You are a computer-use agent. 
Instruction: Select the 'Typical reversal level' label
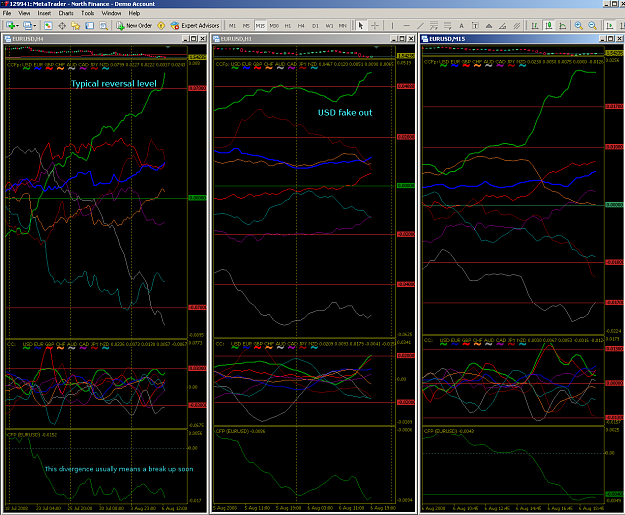(x=114, y=84)
